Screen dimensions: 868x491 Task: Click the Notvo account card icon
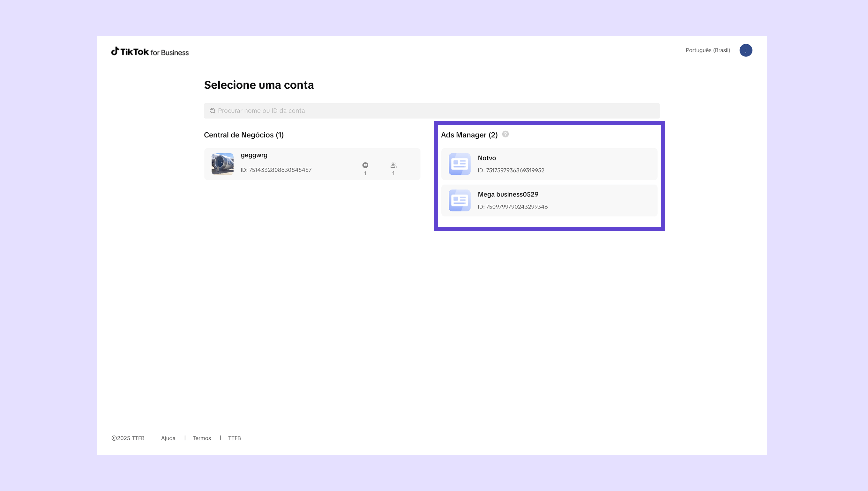click(459, 164)
